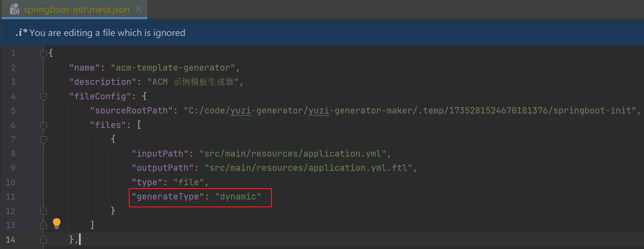Collapse the root object fold on line 1
The width and height of the screenshot is (644, 249).
tap(43, 54)
